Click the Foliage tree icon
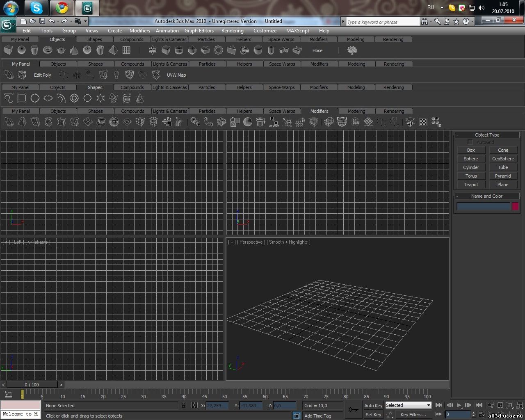The width and height of the screenshot is (525, 420). tap(352, 50)
